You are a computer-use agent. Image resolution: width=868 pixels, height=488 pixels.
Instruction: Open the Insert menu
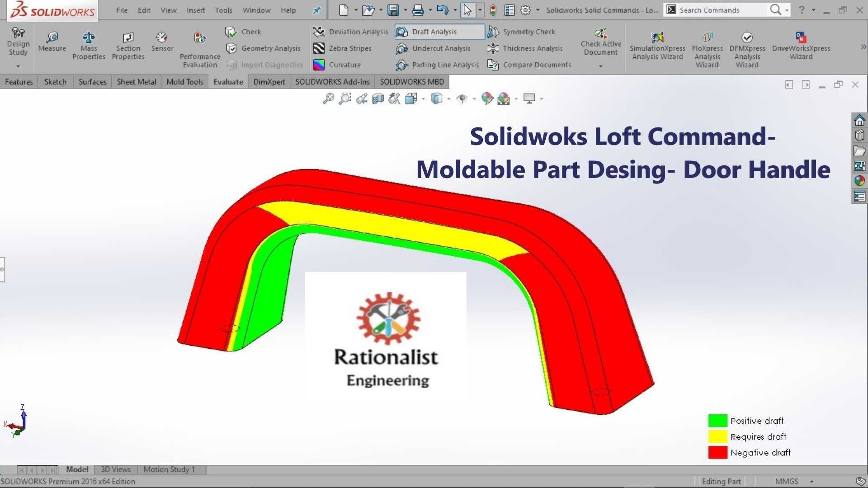coord(196,10)
